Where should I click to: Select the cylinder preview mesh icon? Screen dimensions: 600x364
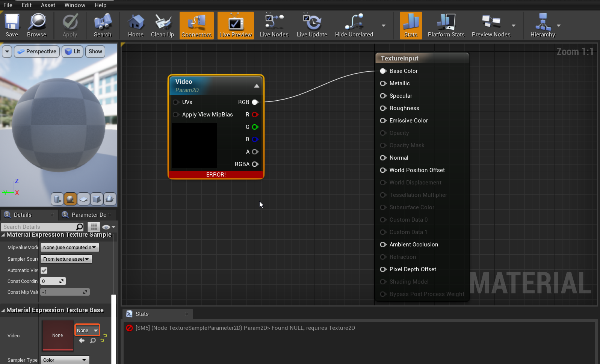click(57, 199)
